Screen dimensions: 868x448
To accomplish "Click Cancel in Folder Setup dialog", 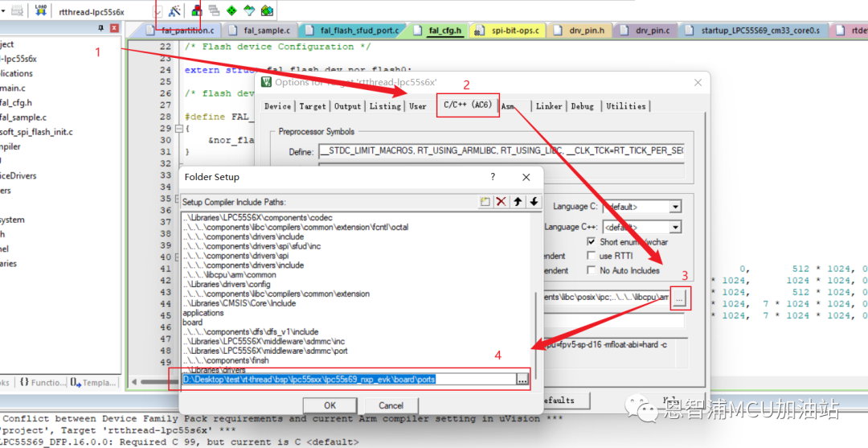I will tap(391, 405).
